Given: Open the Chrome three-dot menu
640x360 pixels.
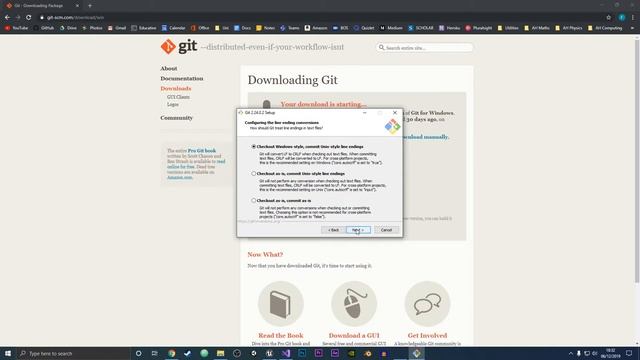Looking at the screenshot, I should 633,18.
